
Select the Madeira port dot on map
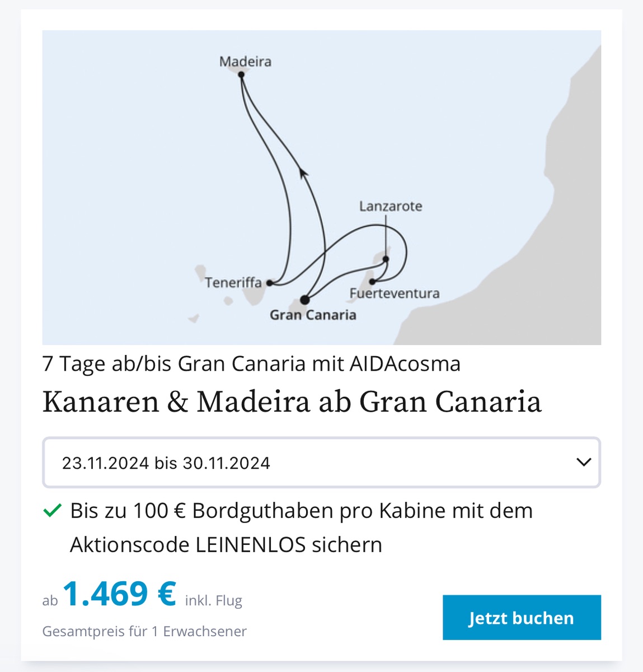tap(241, 74)
